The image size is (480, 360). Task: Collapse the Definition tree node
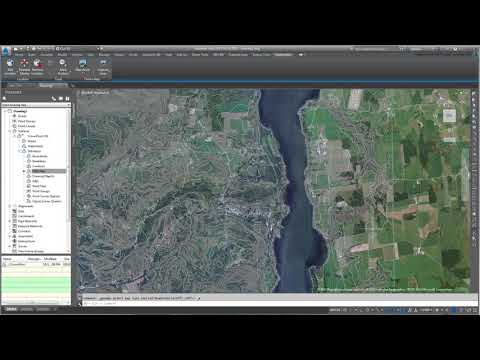(19, 151)
